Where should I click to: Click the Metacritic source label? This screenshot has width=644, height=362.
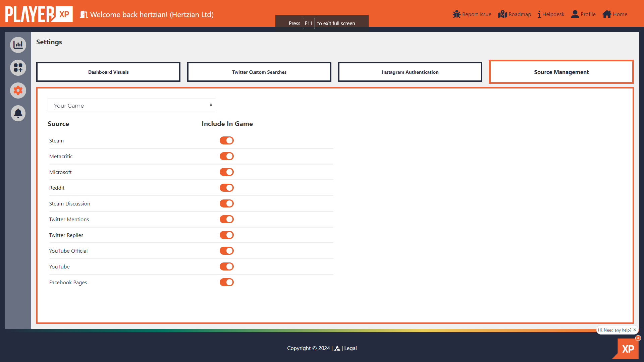point(61,157)
